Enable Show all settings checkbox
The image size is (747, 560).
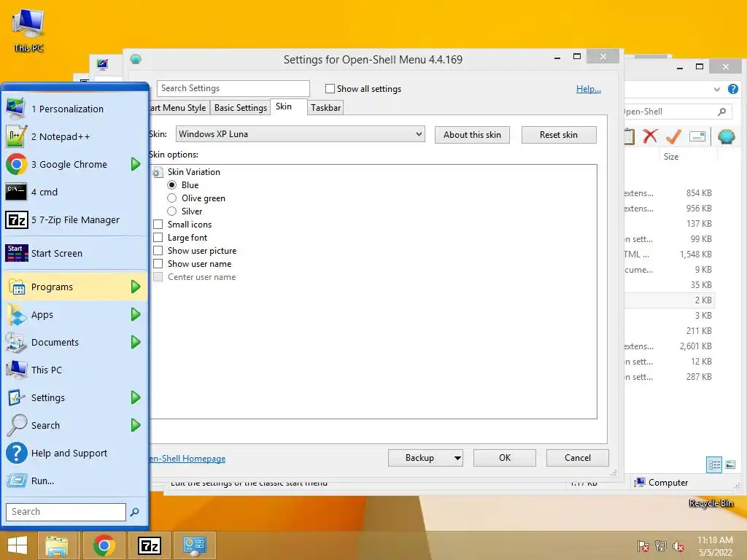(x=330, y=88)
